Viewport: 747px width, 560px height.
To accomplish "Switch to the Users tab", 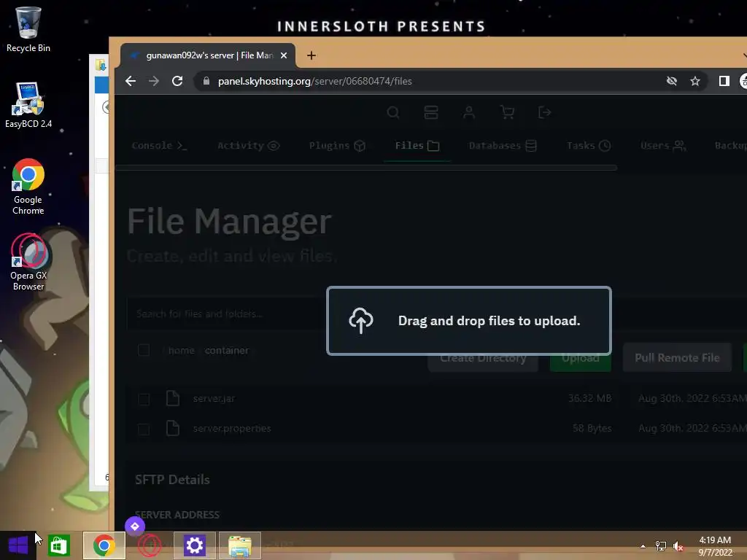I will click(x=663, y=146).
